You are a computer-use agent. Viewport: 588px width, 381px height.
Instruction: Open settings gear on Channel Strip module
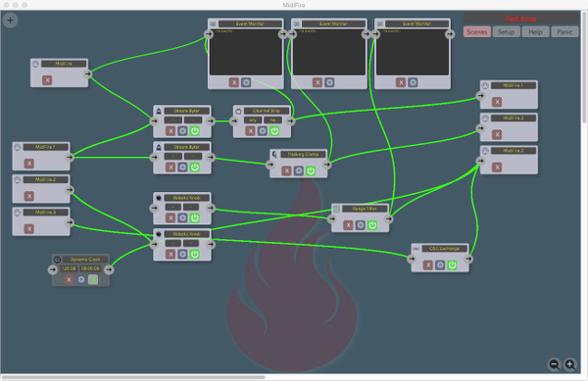click(x=263, y=130)
